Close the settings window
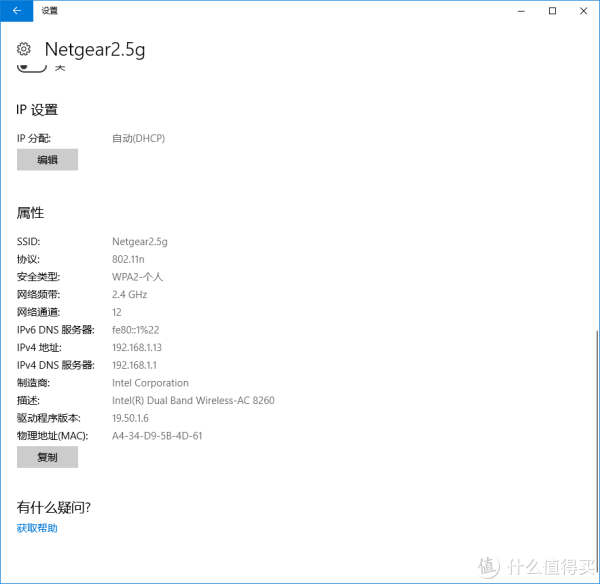 (584, 11)
